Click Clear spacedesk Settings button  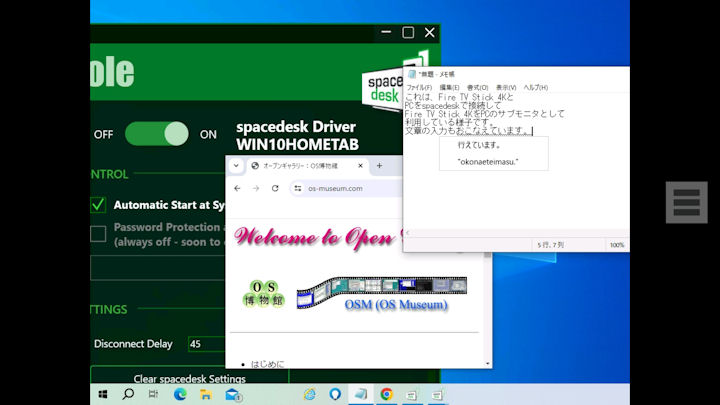click(x=190, y=377)
